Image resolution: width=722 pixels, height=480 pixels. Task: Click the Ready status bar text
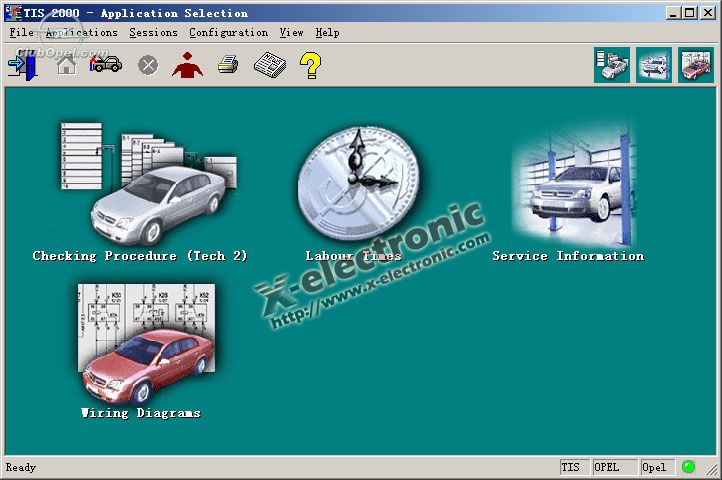21,468
